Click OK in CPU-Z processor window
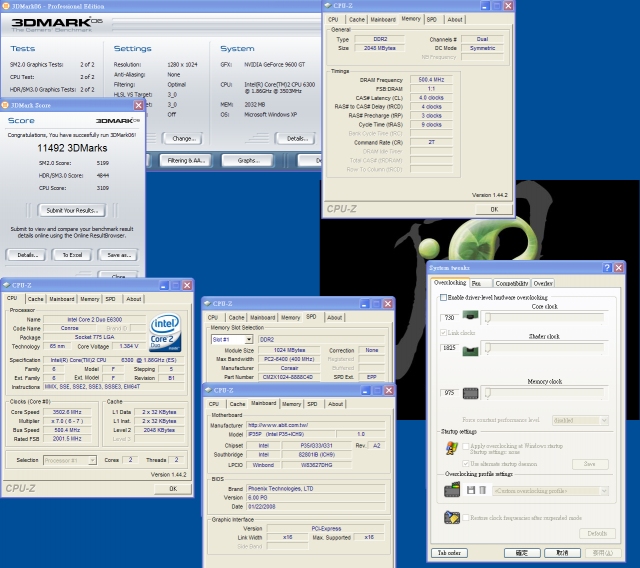 173,488
